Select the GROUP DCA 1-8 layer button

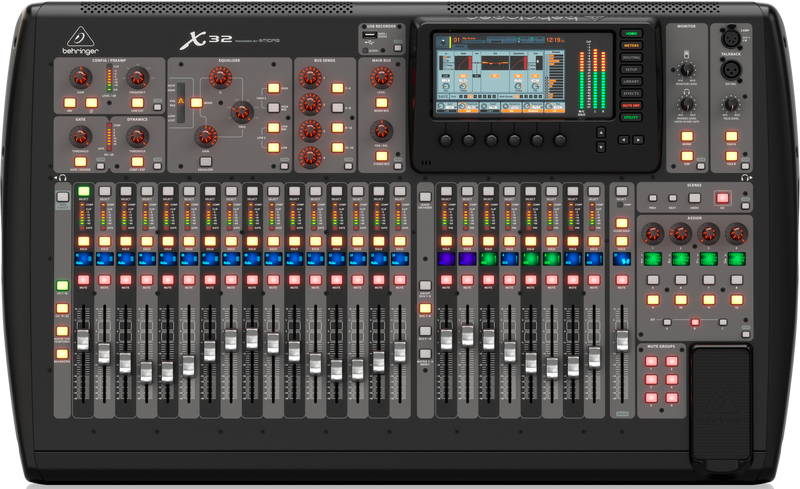425,286
